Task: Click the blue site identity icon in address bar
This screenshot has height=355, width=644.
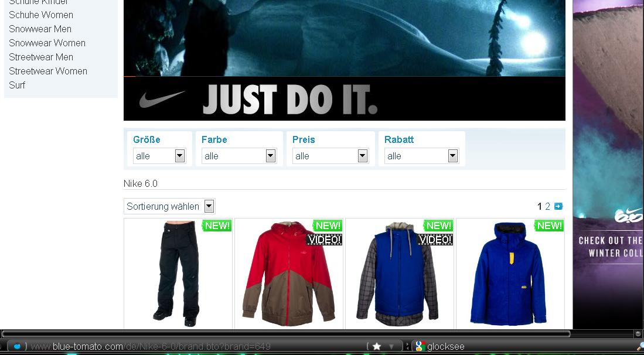Action: pyautogui.click(x=17, y=346)
